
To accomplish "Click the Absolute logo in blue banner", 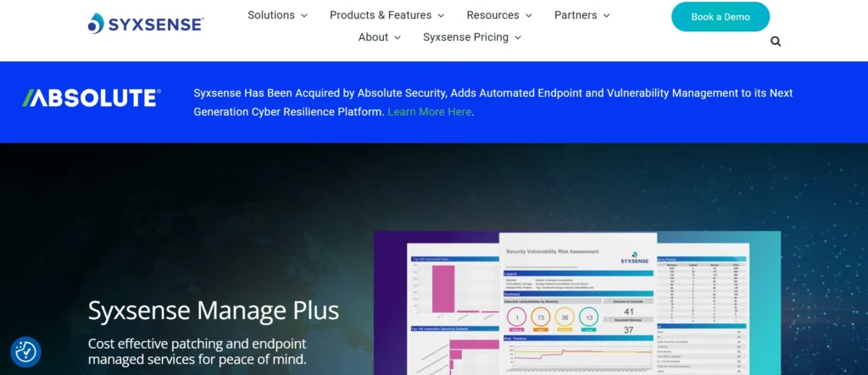I will point(92,98).
